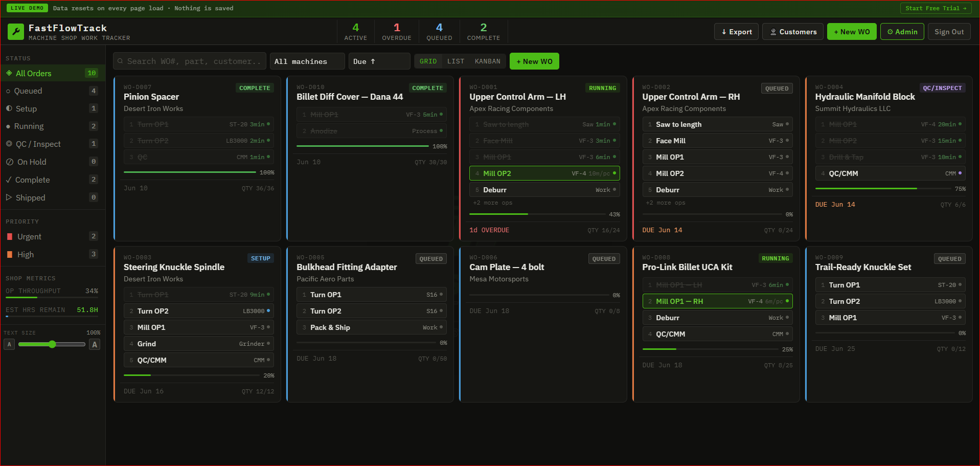
Task: Switch to KANBAN view
Action: tap(488, 61)
